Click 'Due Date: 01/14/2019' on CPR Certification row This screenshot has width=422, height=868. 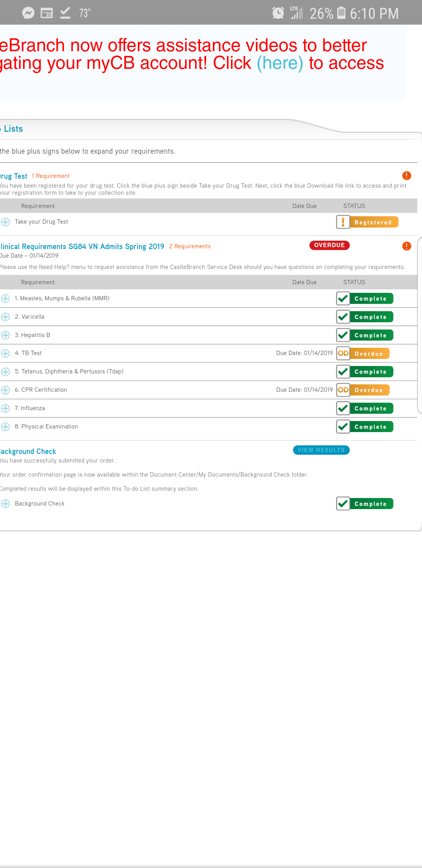click(x=304, y=390)
